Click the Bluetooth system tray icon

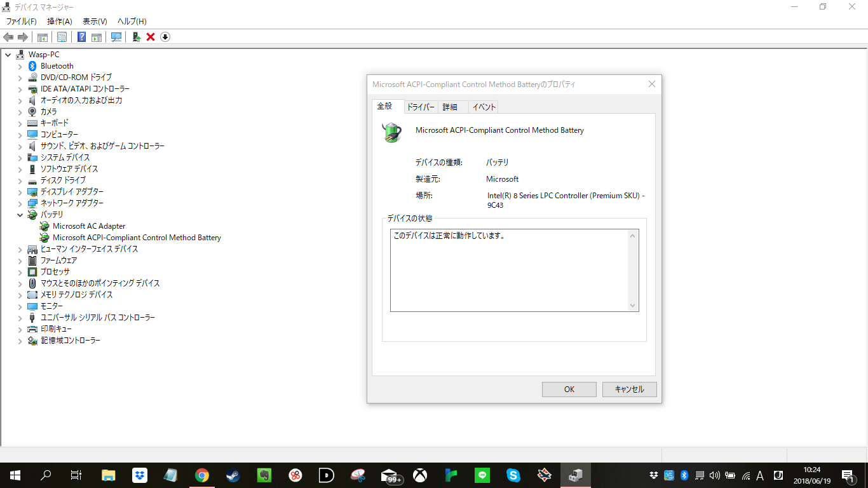(x=684, y=475)
